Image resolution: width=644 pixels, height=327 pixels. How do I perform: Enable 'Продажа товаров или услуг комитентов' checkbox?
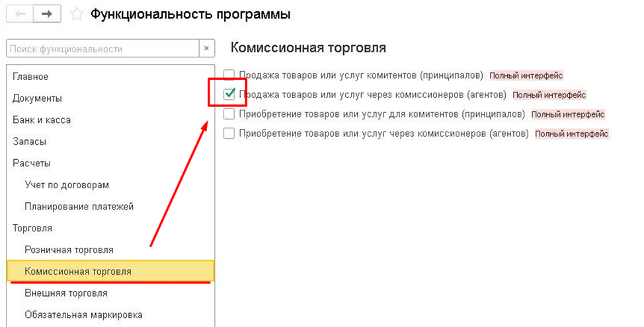pos(229,75)
